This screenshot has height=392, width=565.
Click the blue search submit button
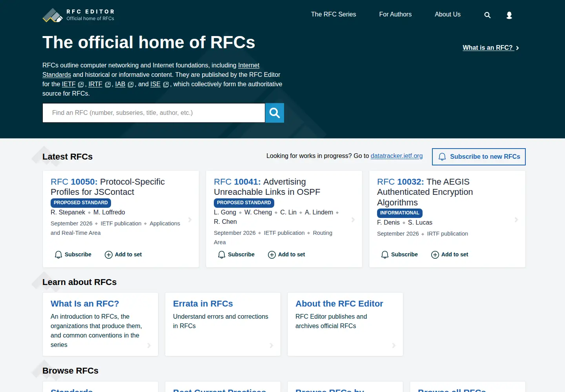point(275,113)
